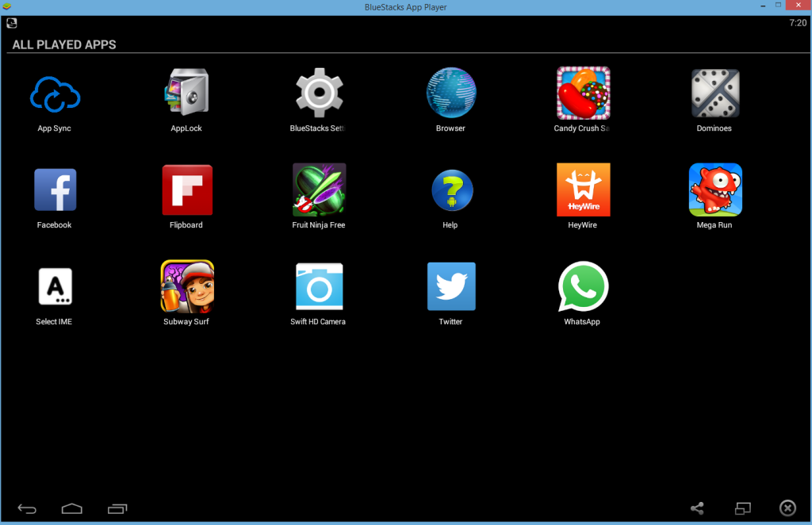Launch AppLock safe icon

tap(187, 92)
